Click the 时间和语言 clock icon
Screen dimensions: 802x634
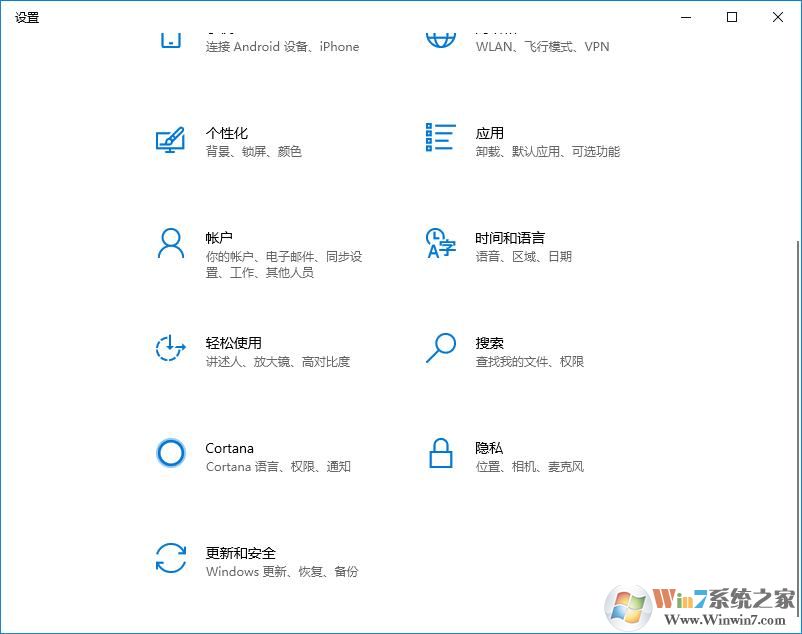coord(439,245)
